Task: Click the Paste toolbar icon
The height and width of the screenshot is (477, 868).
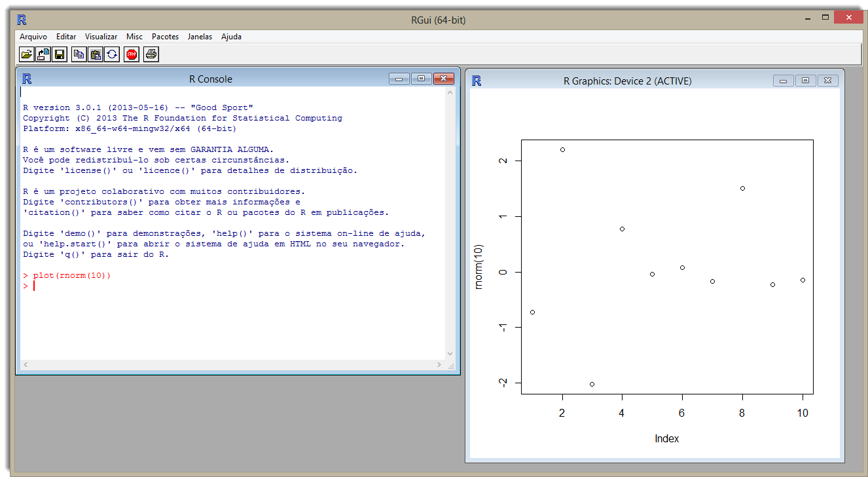Action: tap(96, 54)
